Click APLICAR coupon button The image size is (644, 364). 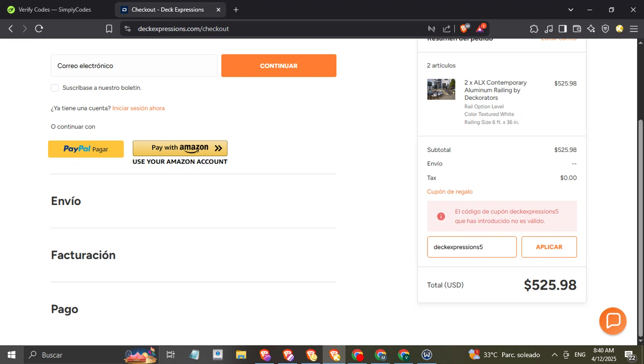tap(549, 247)
